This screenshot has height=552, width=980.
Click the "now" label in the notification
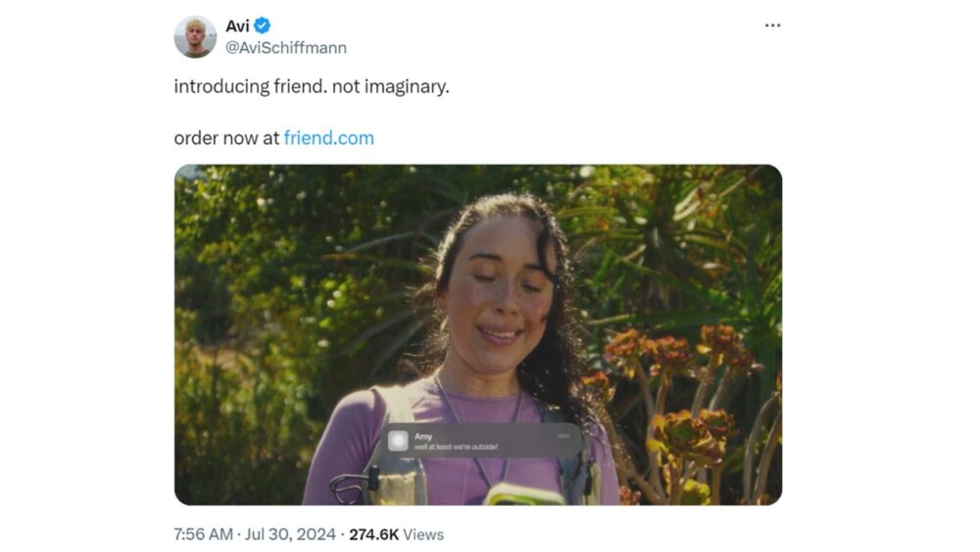[x=563, y=434]
